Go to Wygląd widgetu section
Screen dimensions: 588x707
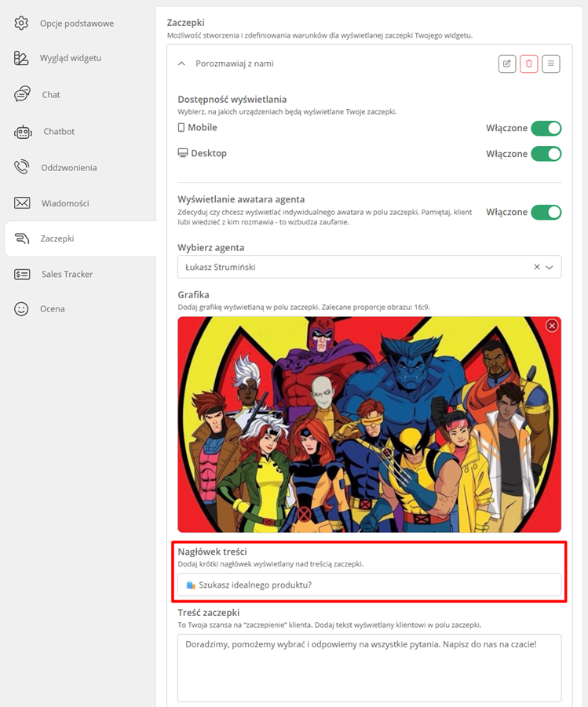71,58
